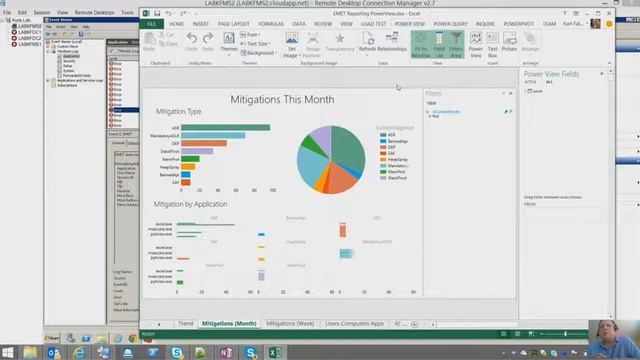Open File Explorer from the taskbar
The height and width of the screenshot is (360, 640).
pos(30,352)
